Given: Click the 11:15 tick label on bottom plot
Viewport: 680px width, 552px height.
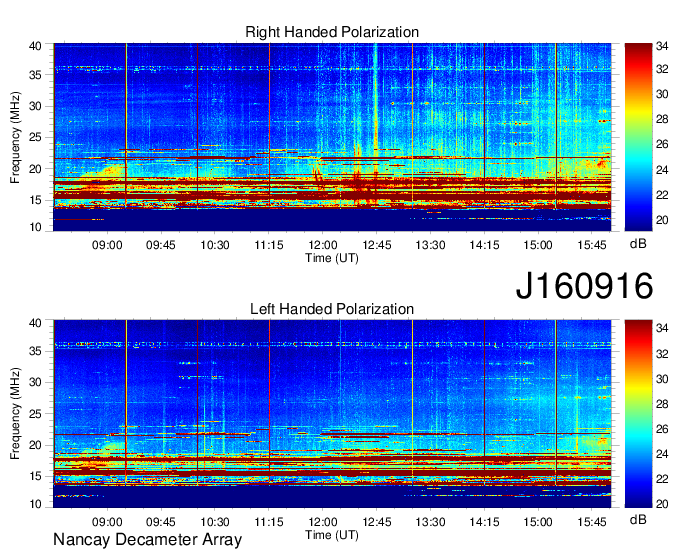Looking at the screenshot, I should (x=269, y=522).
